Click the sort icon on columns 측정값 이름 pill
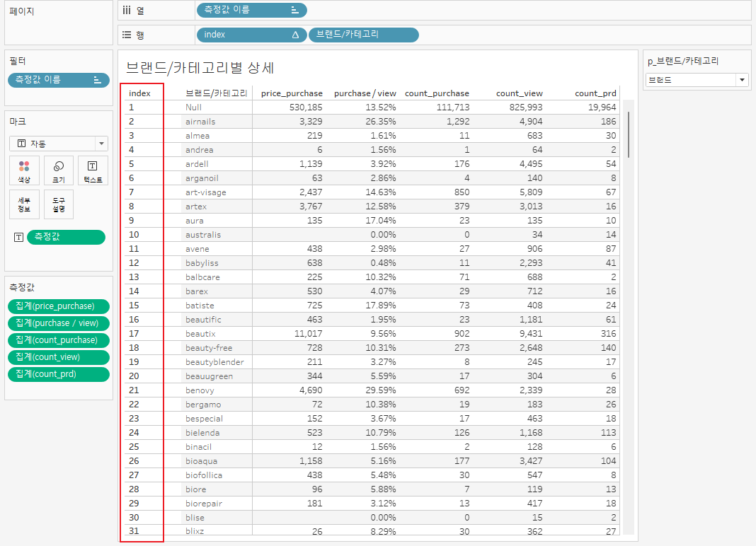 point(294,10)
